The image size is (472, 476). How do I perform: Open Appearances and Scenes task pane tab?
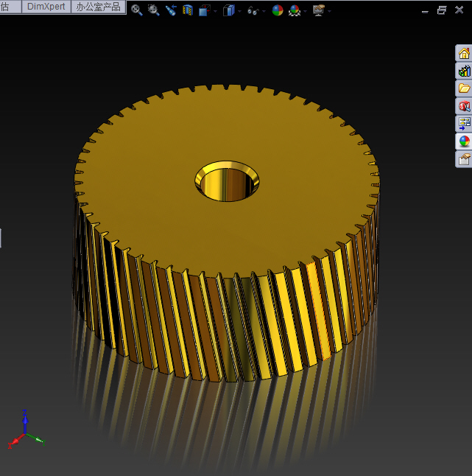point(464,141)
